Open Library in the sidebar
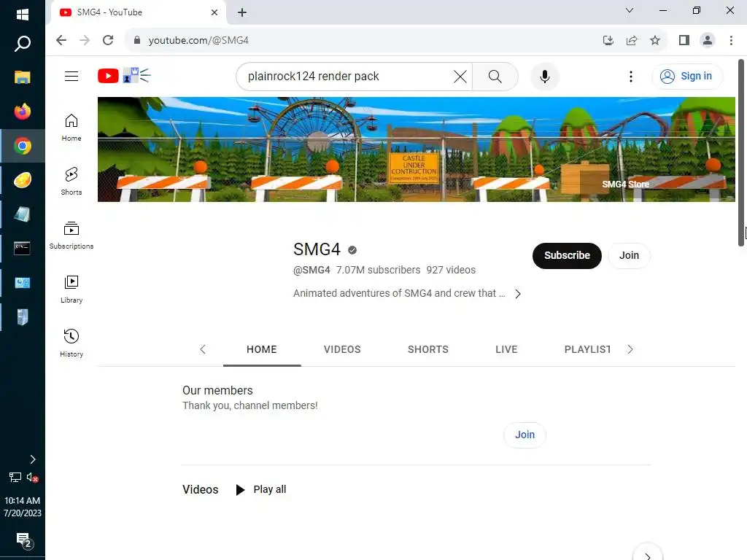The height and width of the screenshot is (560, 747). [x=71, y=289]
